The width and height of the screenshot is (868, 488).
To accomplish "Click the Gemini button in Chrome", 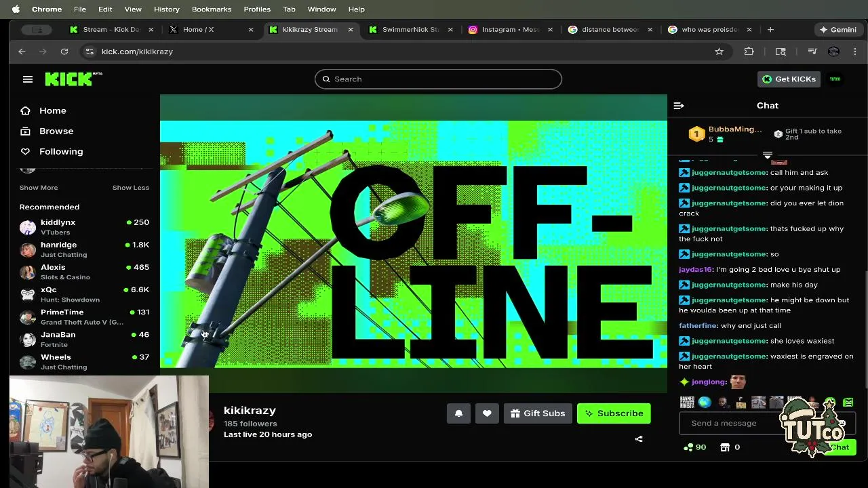I will pyautogui.click(x=838, y=30).
